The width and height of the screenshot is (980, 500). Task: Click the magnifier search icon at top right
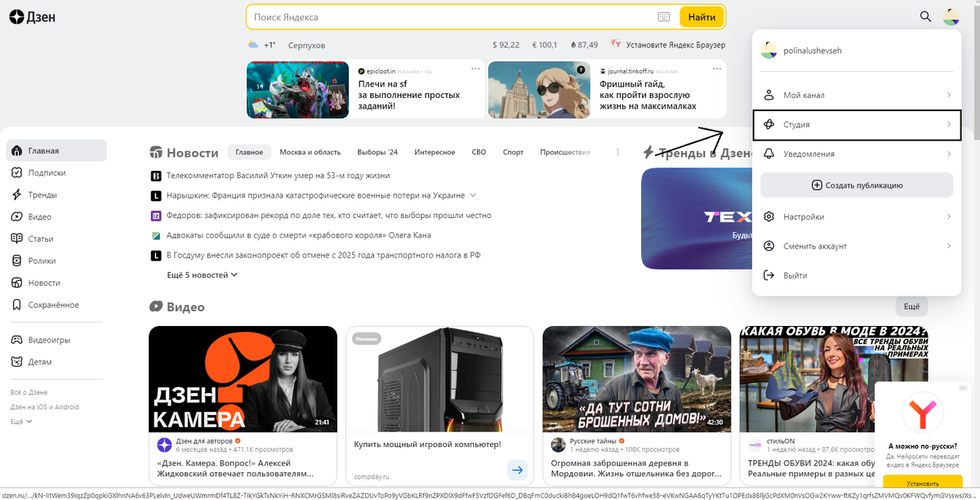(925, 16)
